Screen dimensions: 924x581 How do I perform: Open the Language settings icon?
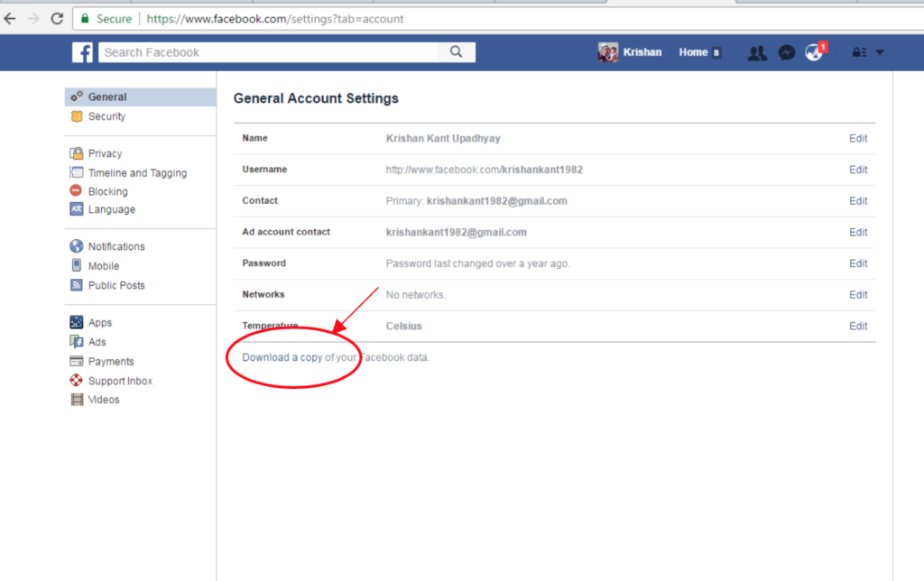(77, 209)
